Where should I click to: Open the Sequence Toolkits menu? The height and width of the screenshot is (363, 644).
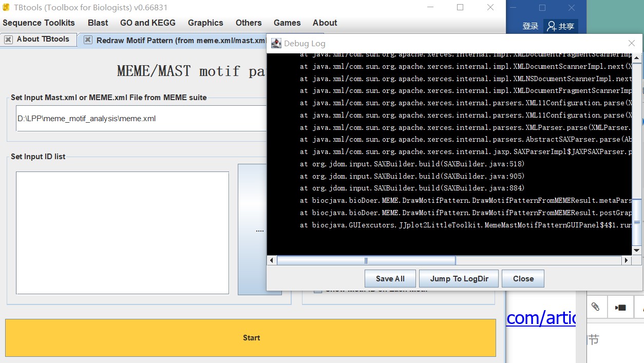point(39,23)
